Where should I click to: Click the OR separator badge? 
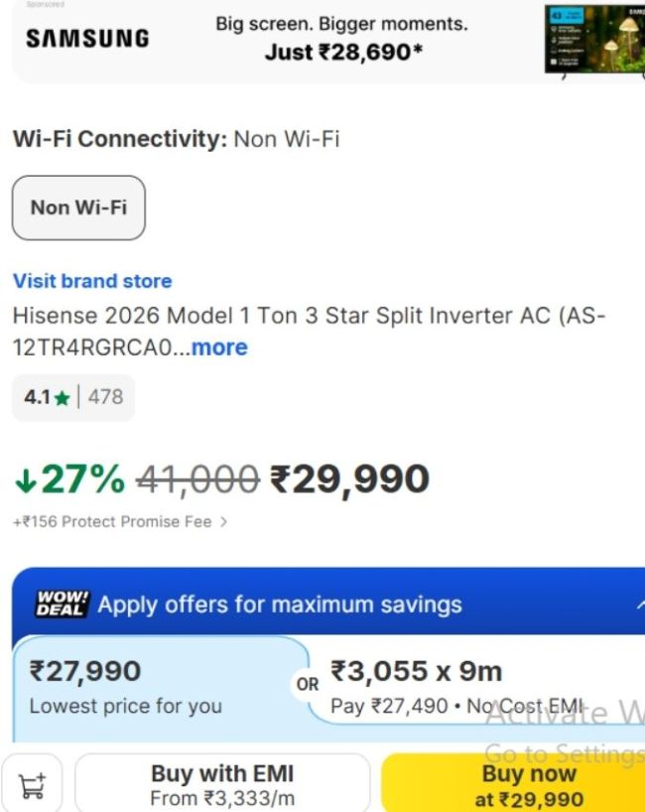pyautogui.click(x=308, y=684)
